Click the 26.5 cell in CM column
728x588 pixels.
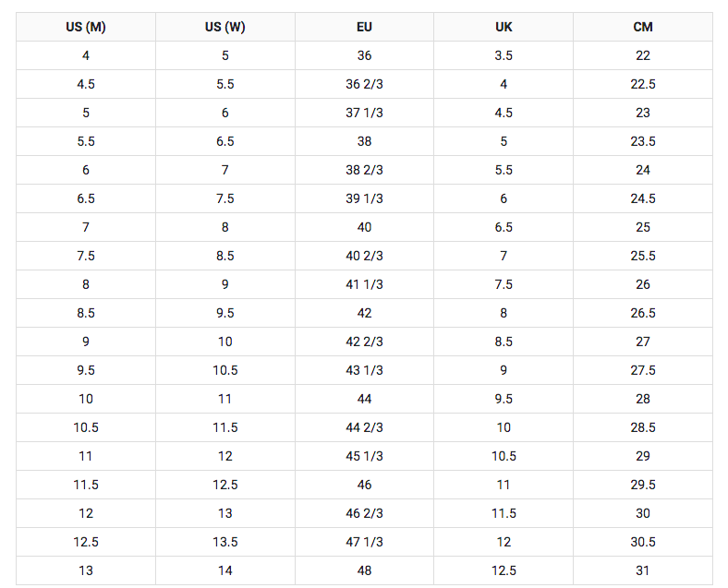[x=643, y=313]
